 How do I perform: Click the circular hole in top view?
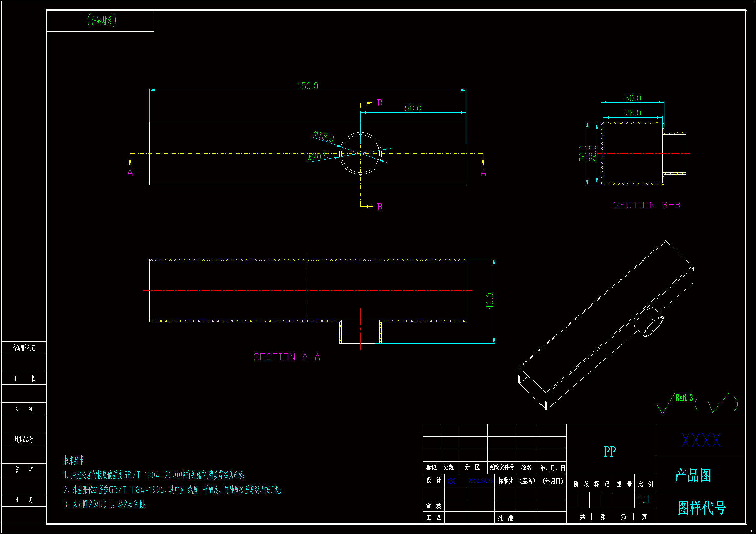tap(360, 153)
